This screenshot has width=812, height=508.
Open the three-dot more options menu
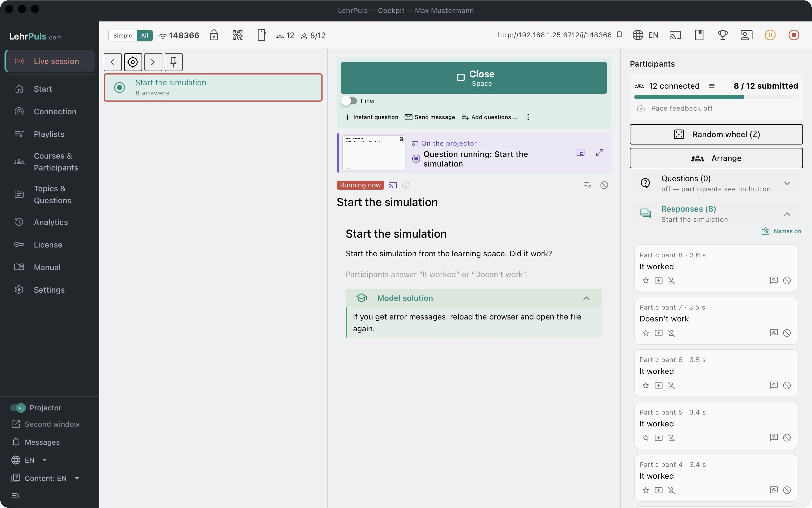[528, 117]
